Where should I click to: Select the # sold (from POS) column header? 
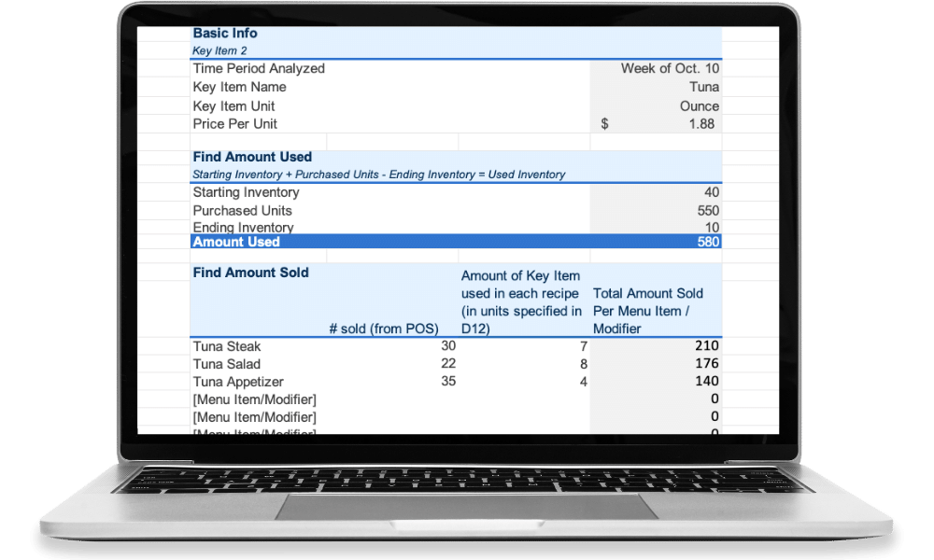tap(386, 328)
